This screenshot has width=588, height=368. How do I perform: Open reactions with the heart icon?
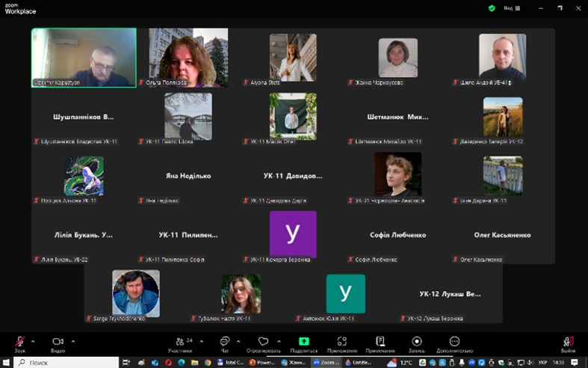click(263, 343)
